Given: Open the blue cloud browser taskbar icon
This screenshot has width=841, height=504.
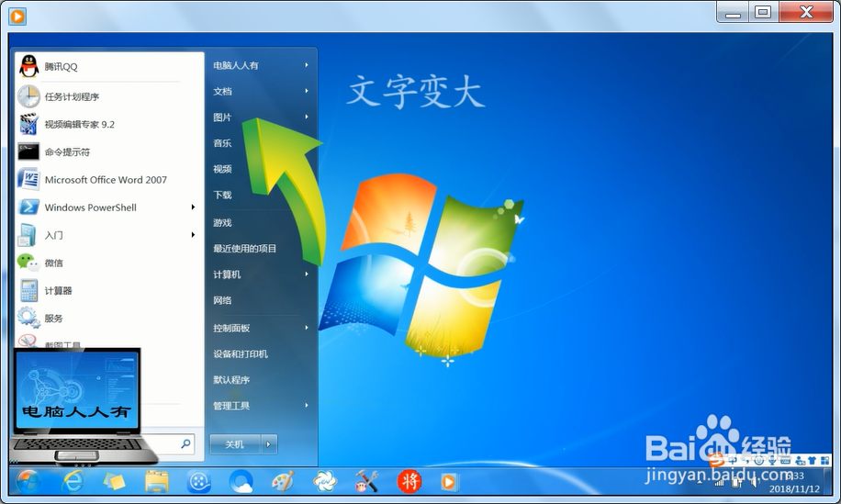Looking at the screenshot, I should [241, 481].
